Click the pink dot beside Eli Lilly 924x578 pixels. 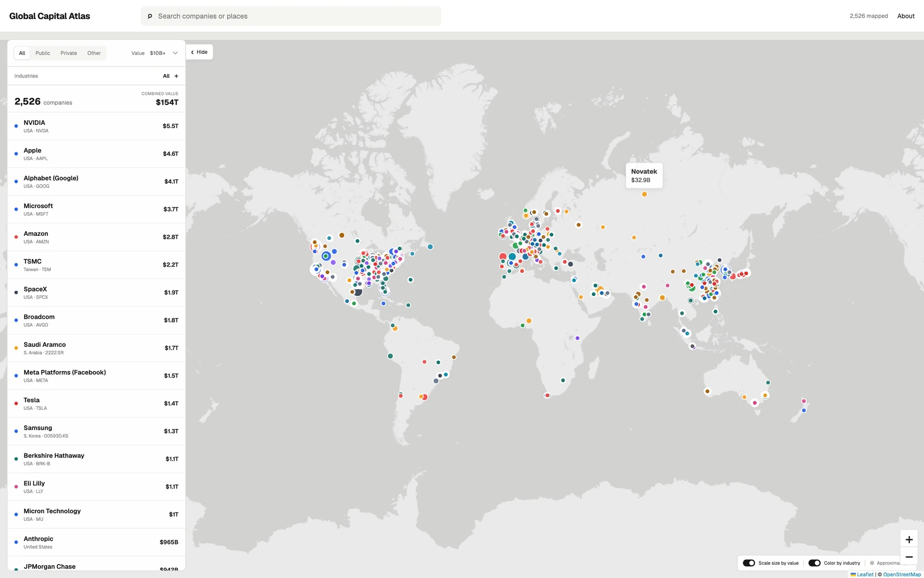point(16,487)
